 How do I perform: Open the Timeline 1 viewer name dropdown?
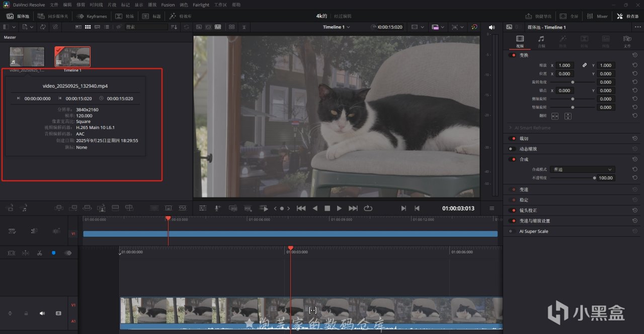click(x=336, y=27)
